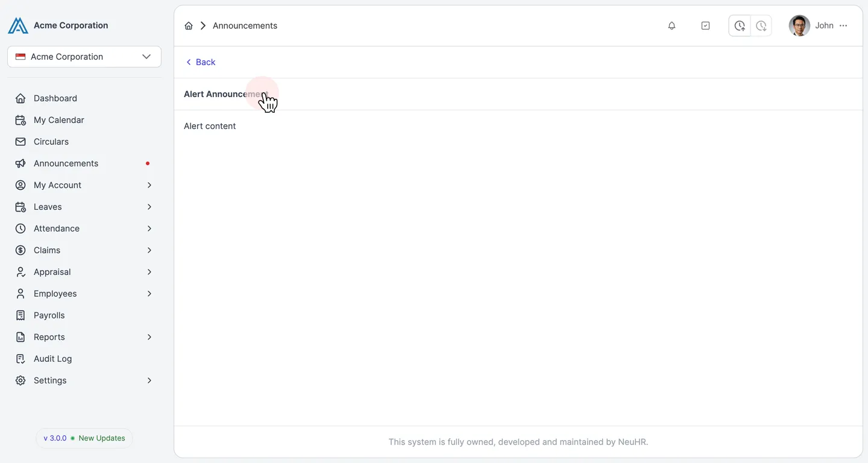Open Audit Log menu item

(84, 359)
